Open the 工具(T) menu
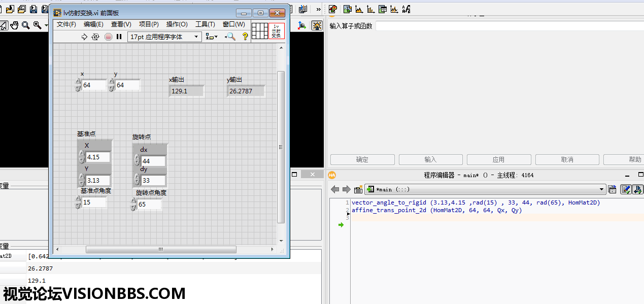 pos(205,24)
